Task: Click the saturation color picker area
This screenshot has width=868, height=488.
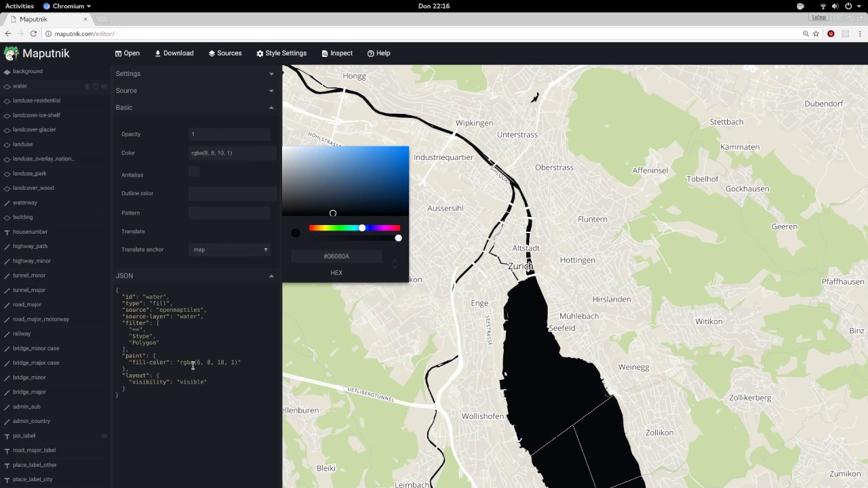Action: 346,181
